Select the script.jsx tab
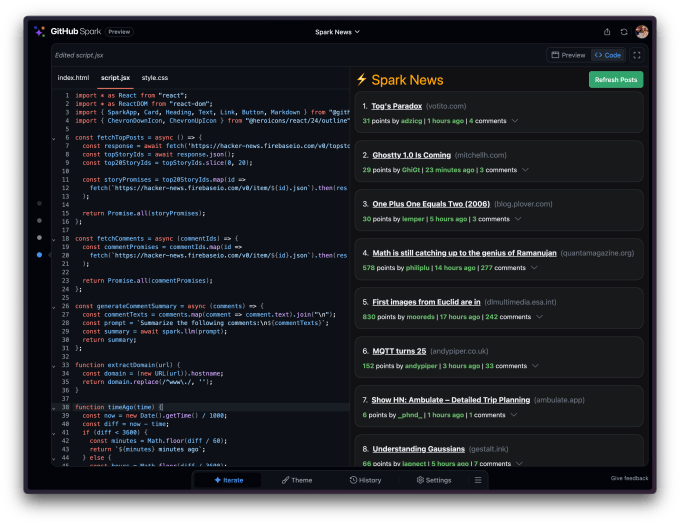The image size is (680, 525). (x=115, y=78)
